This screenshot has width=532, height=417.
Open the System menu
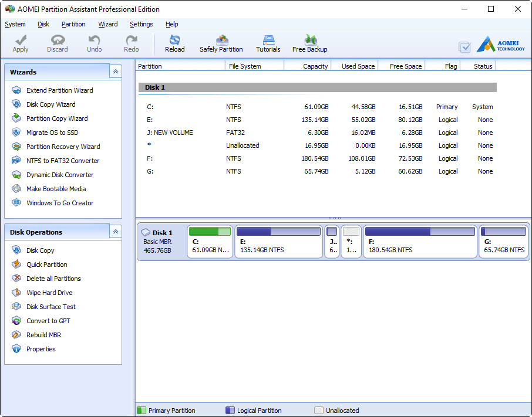[x=15, y=24]
